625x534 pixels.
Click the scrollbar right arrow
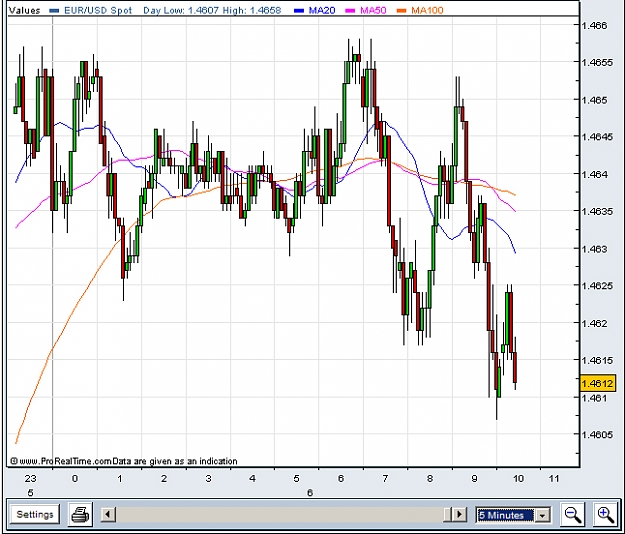(x=460, y=514)
